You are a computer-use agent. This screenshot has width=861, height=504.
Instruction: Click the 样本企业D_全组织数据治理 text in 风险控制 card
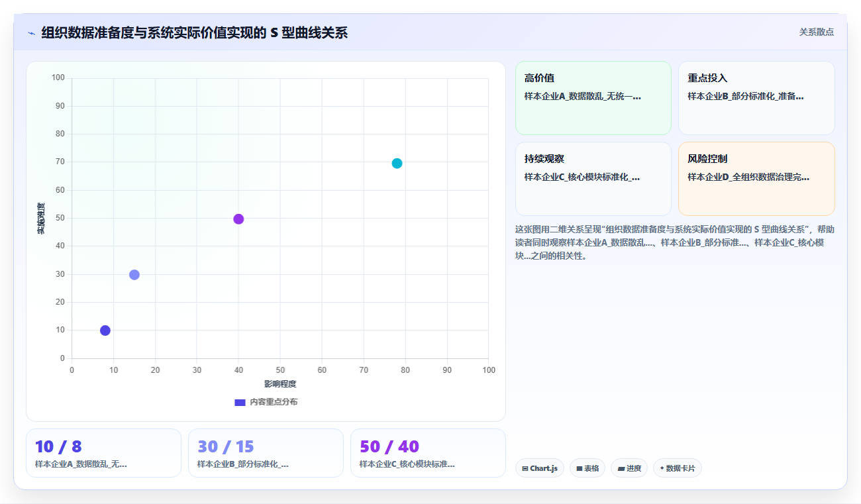click(748, 177)
